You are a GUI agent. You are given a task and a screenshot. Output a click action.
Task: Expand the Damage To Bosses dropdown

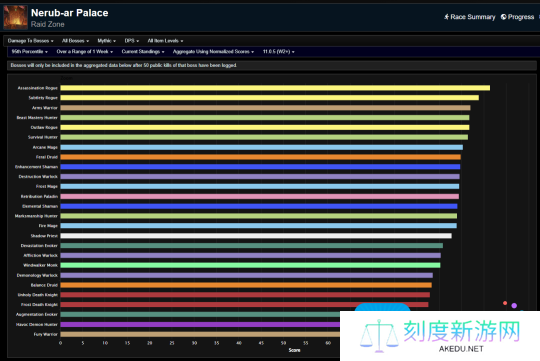tap(30, 41)
